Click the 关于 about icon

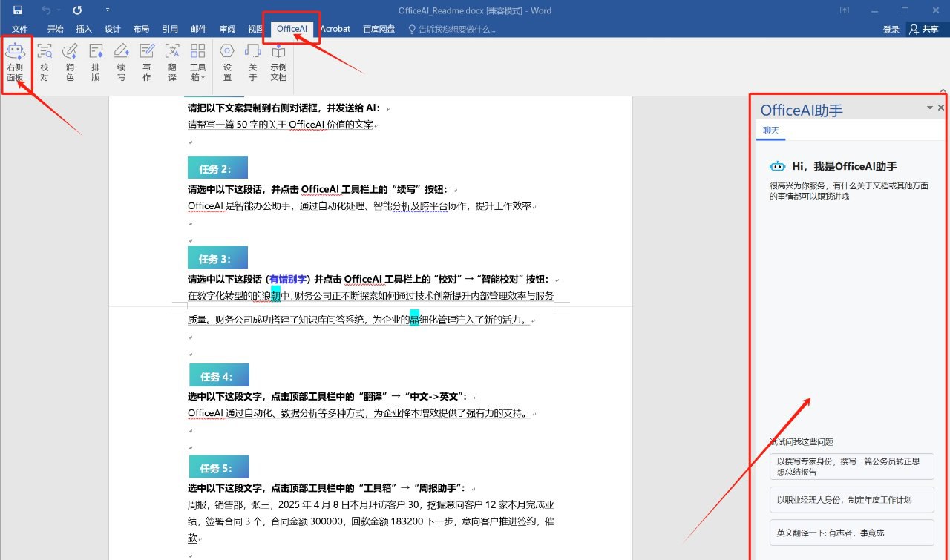[252, 62]
